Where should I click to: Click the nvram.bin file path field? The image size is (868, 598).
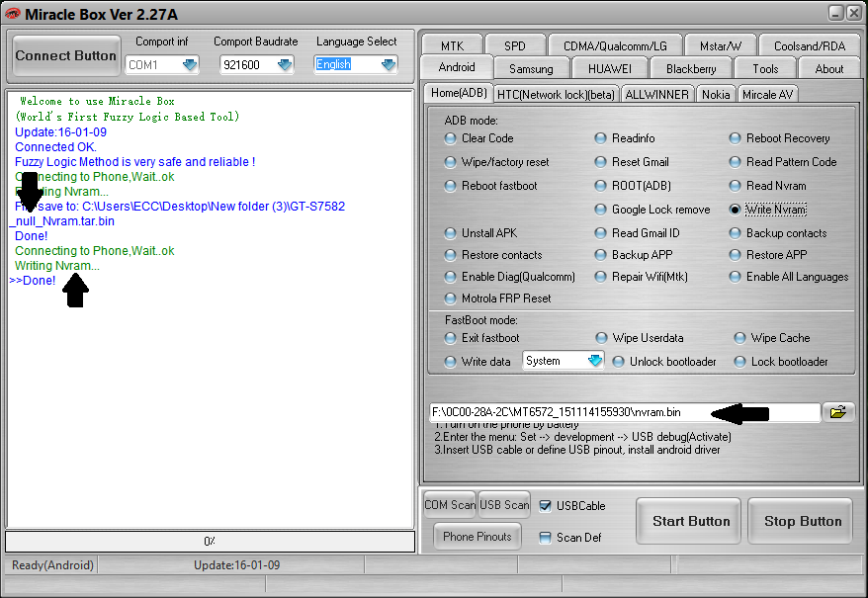click(625, 412)
